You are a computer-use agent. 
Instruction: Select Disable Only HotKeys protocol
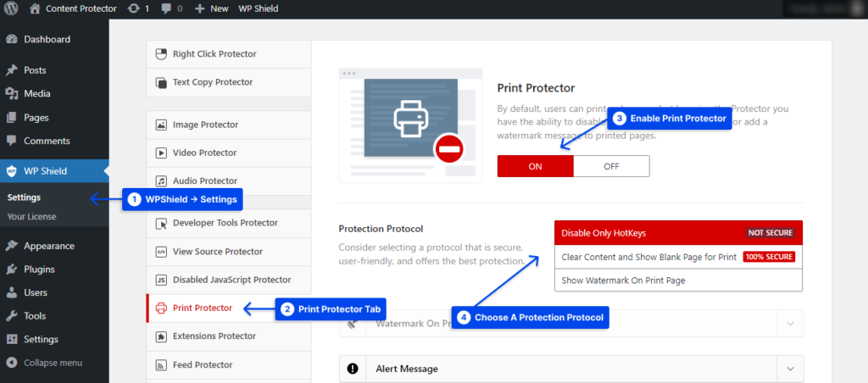pos(678,233)
